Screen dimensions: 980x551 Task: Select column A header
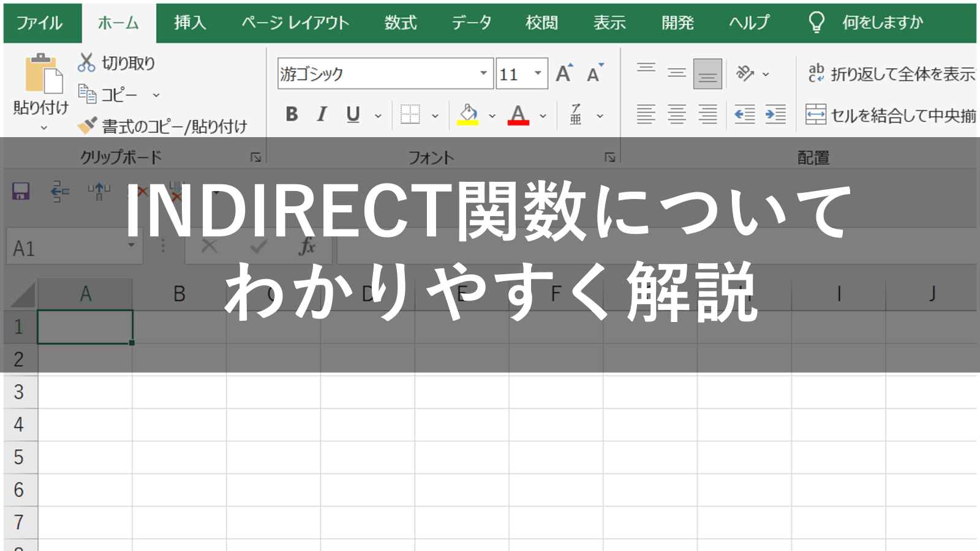coord(85,294)
